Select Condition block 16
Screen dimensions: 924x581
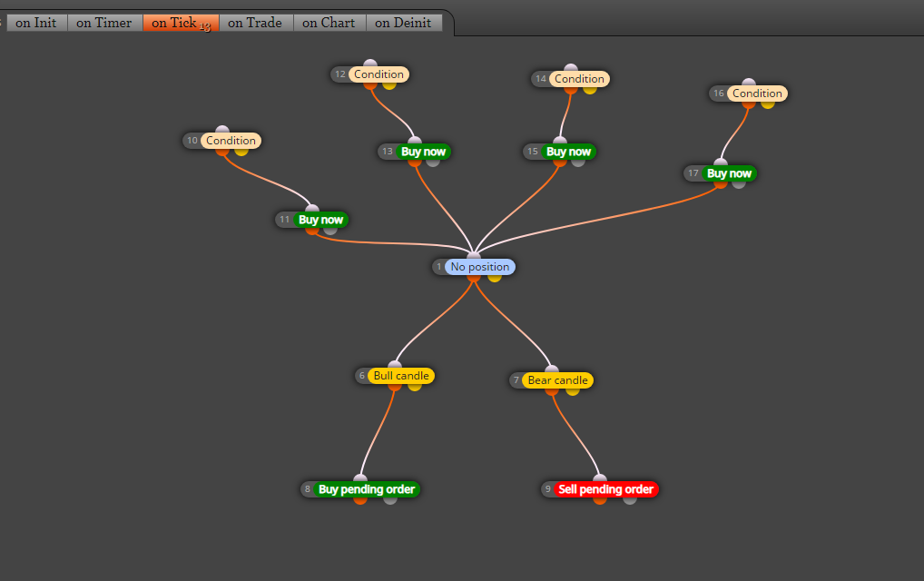[757, 94]
